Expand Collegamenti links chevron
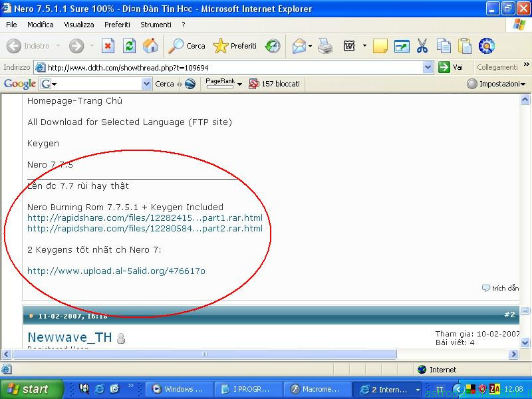Screen dimensions: 532x399 click(x=527, y=64)
